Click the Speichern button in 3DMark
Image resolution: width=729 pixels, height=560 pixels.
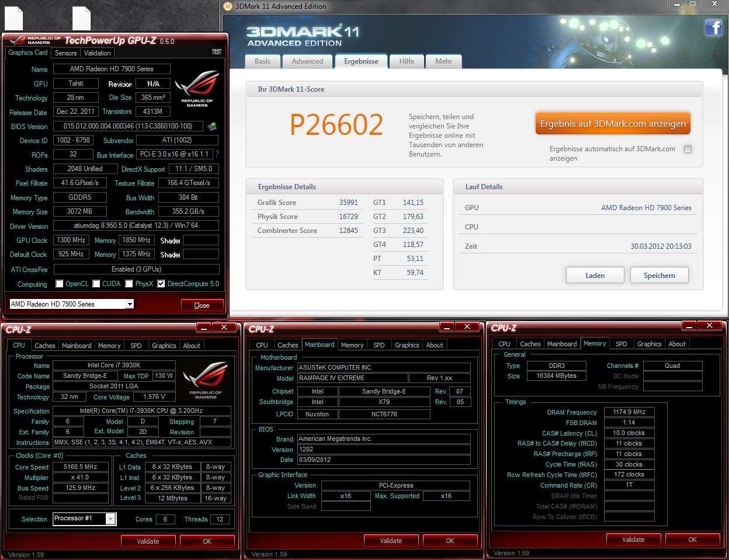pos(659,275)
